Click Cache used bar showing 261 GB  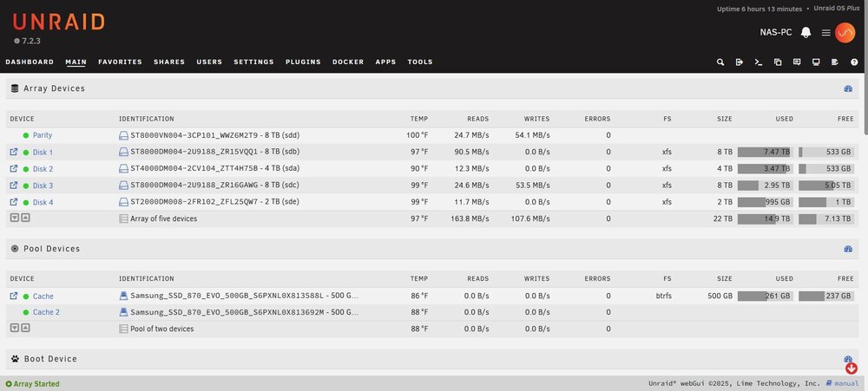click(765, 296)
